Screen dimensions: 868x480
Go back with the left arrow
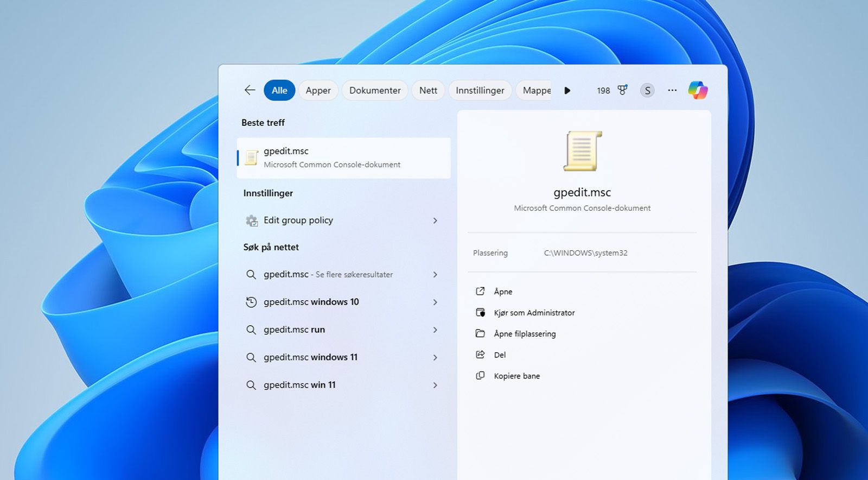coord(250,90)
